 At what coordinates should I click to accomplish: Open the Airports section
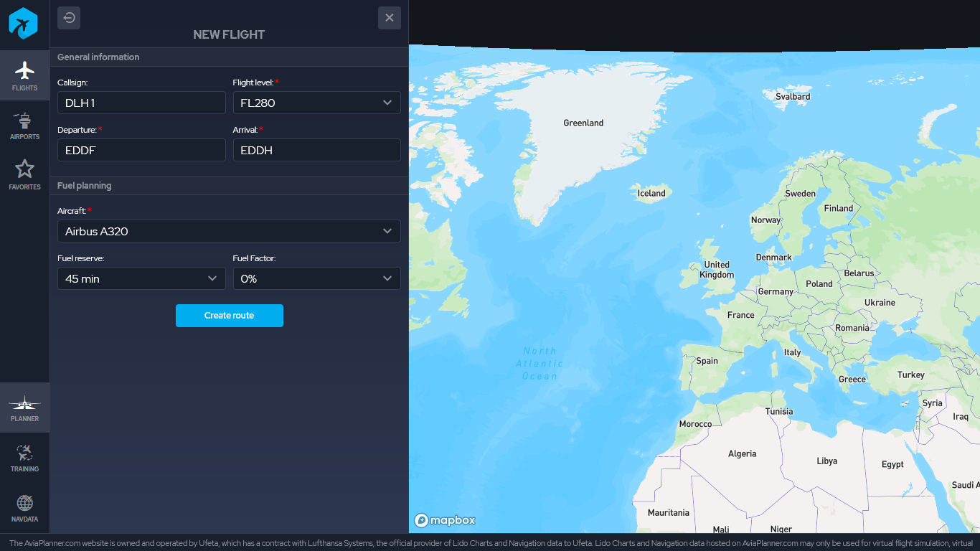click(x=24, y=126)
